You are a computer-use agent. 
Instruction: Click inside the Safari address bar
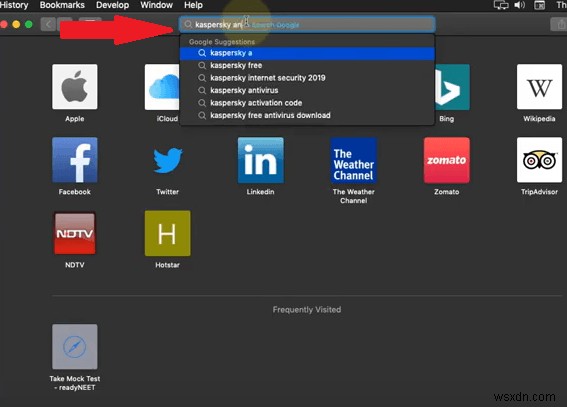click(307, 25)
